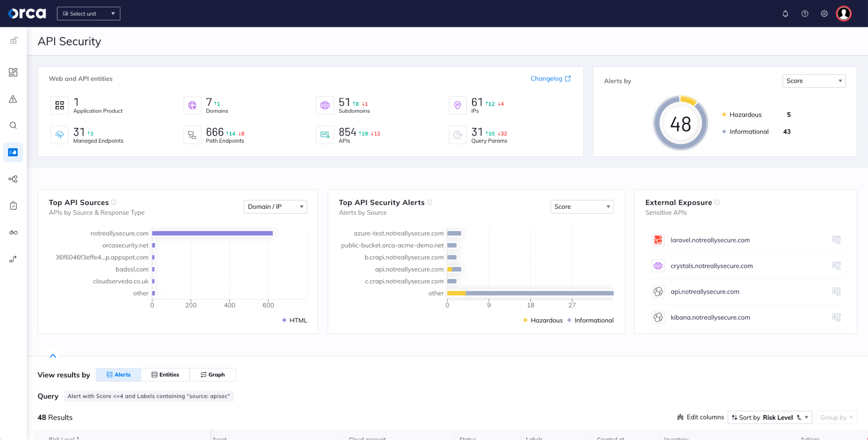
Task: Open the Dashboard panel from the sidebar
Action: [13, 72]
